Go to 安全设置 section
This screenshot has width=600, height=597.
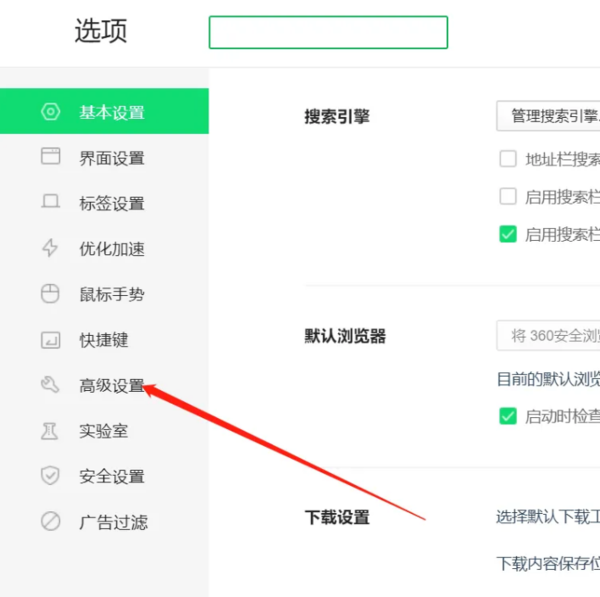[104, 476]
